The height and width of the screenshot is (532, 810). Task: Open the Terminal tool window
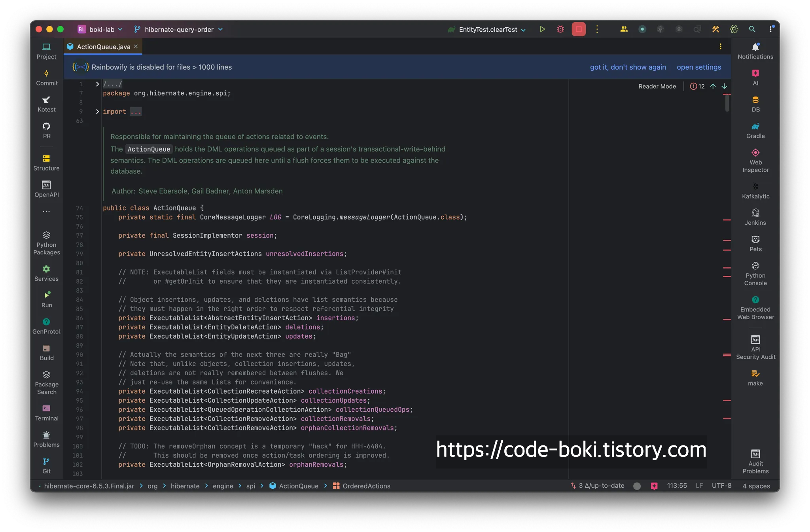click(46, 413)
